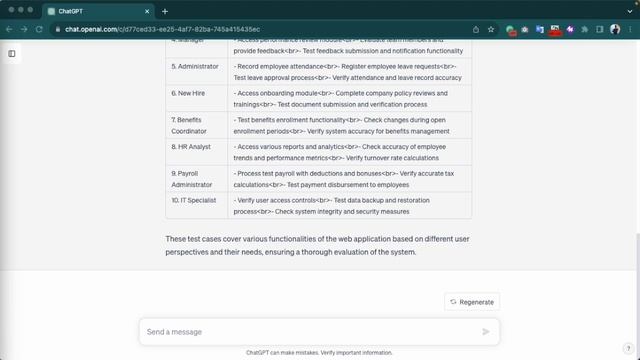Click the 'Verify user access controls' cell
640x360 pixels.
click(349, 206)
